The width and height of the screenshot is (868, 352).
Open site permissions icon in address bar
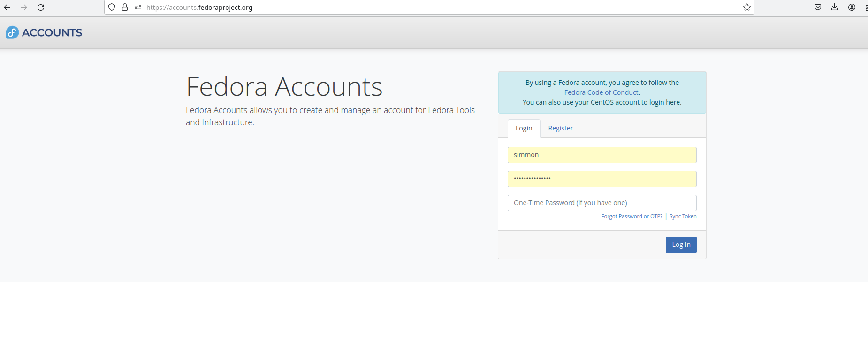click(138, 8)
